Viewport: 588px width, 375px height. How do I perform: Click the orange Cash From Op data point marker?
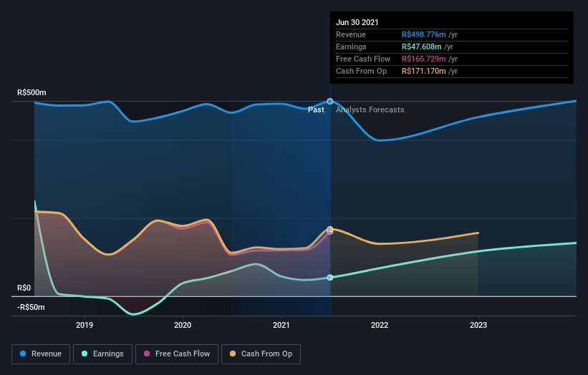click(330, 229)
